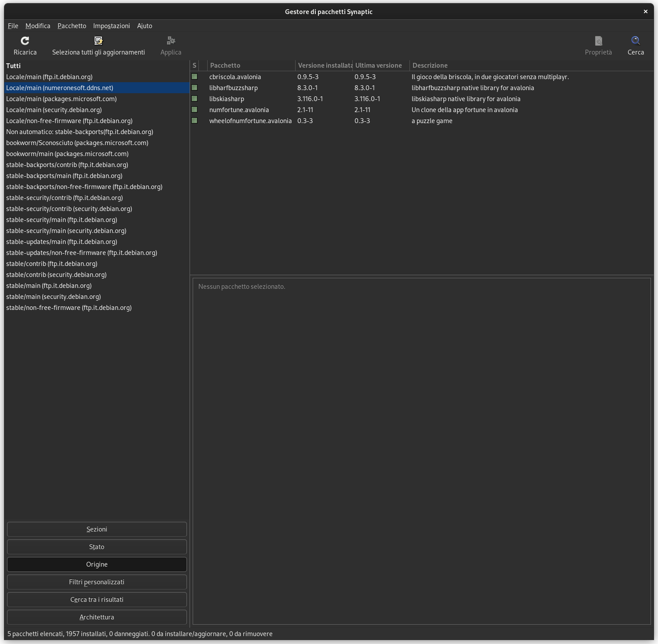Switch to the Sezioni filter view

[x=97, y=529]
